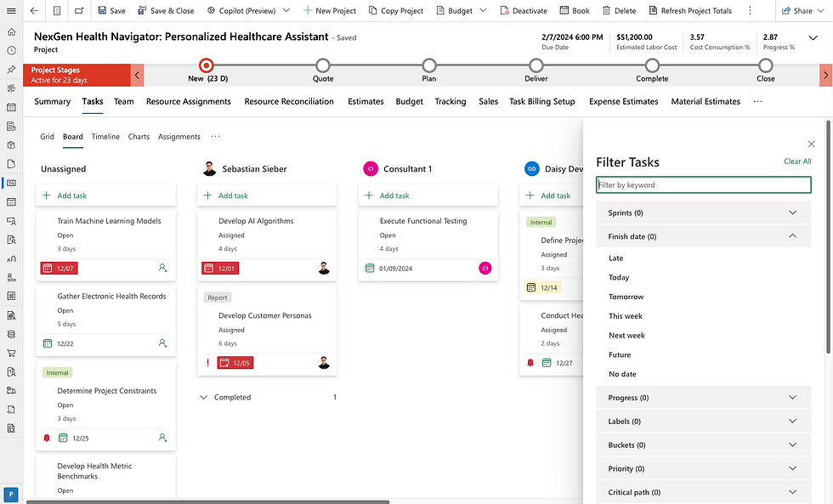Open Copilot (Preview) from the toolbar
The height and width of the screenshot is (504, 833).
pyautogui.click(x=247, y=11)
